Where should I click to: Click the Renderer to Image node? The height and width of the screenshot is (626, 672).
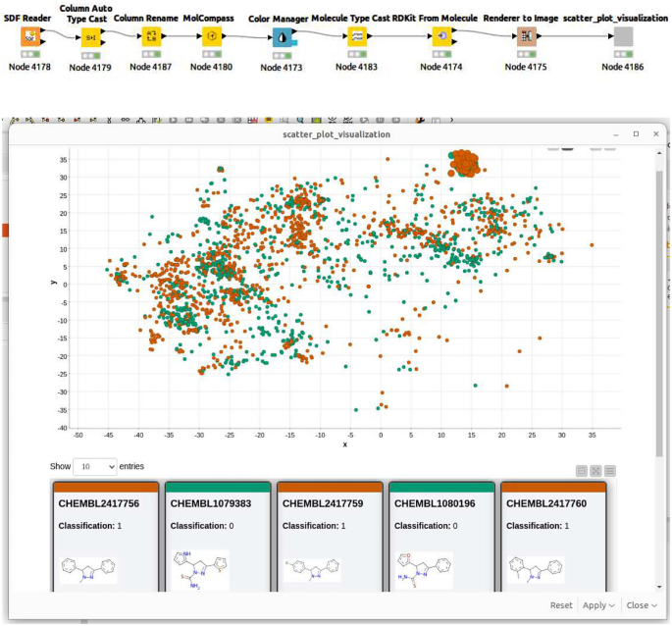pyautogui.click(x=527, y=37)
